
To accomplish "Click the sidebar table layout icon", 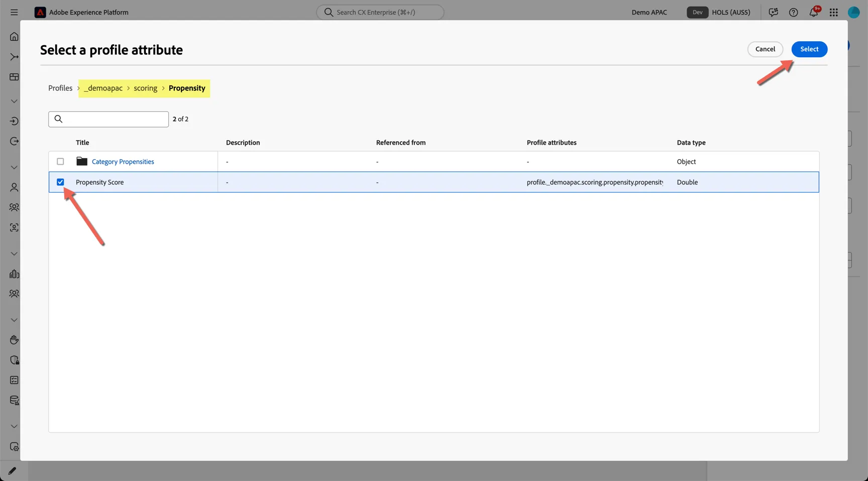I will tap(14, 77).
